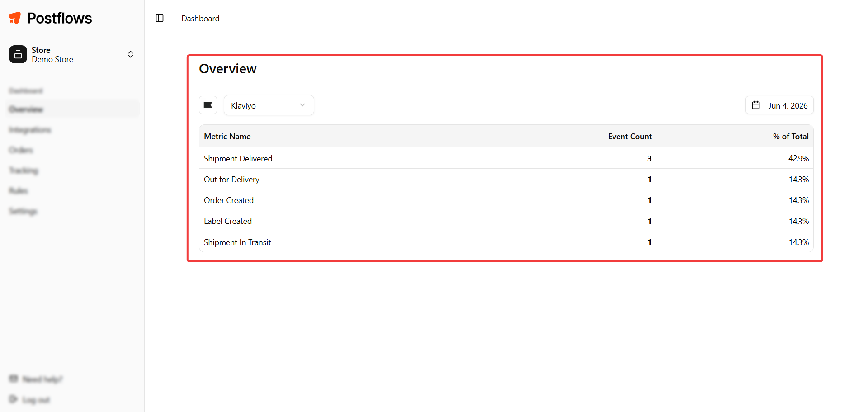Click the Demo Store shop icon
Viewport: 868px width, 412px height.
(18, 54)
